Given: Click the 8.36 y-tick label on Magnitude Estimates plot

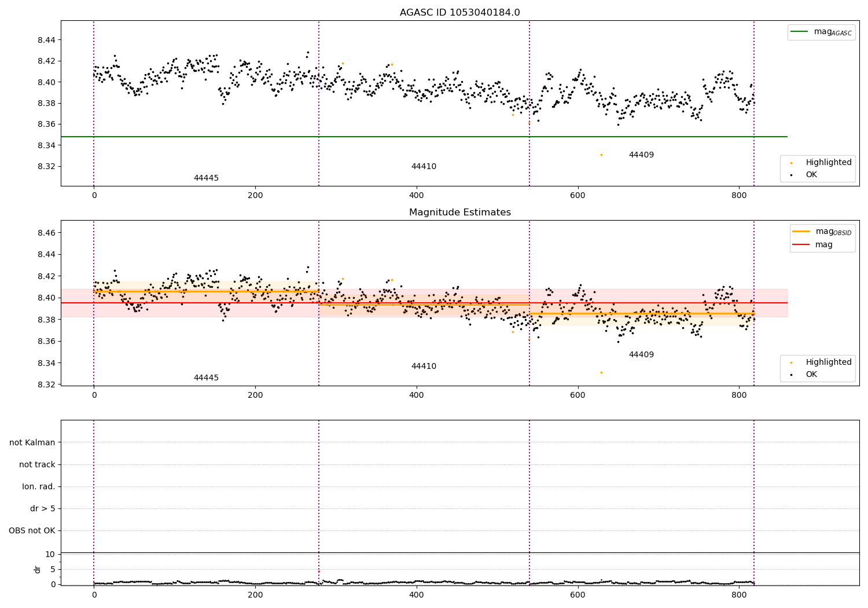Looking at the screenshot, I should click(x=47, y=342).
